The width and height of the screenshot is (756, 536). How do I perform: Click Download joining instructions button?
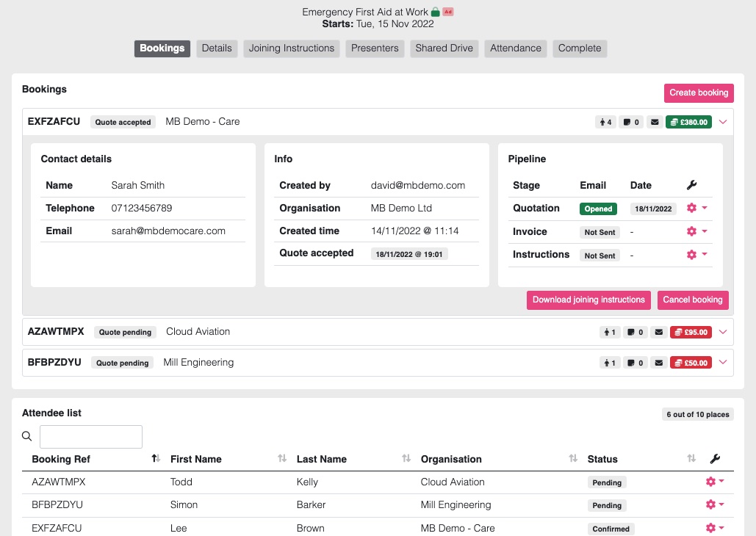tap(588, 300)
